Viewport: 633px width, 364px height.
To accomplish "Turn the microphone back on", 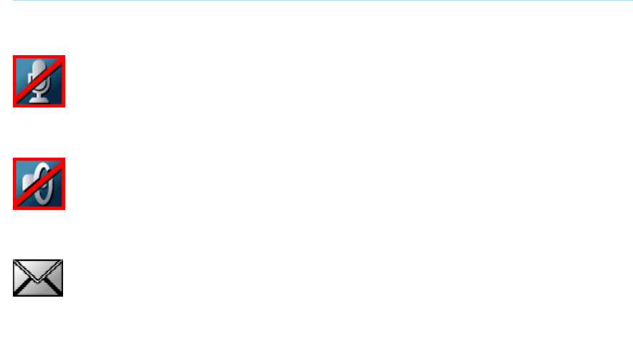I will coord(39,81).
